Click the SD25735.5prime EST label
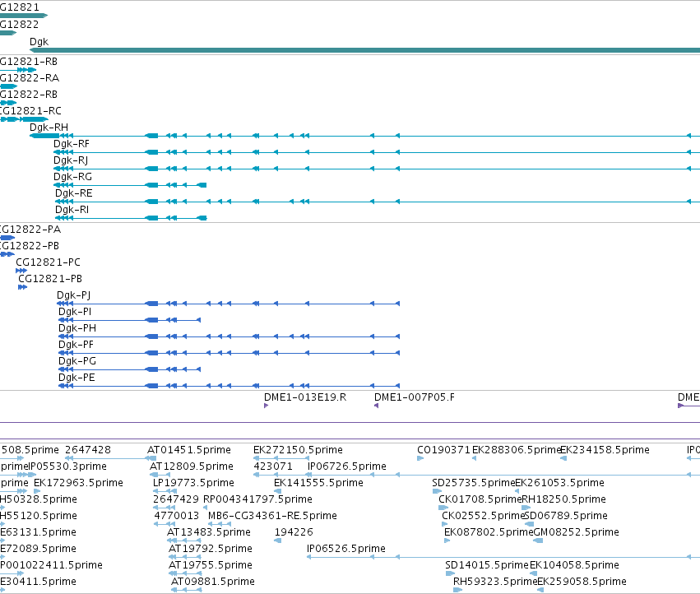 473,483
